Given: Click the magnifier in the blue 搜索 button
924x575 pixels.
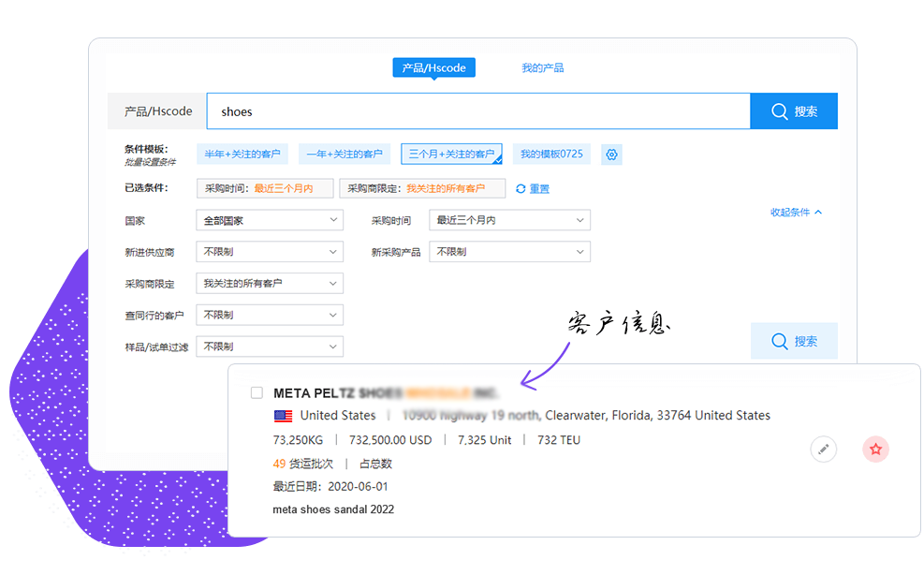Looking at the screenshot, I should point(780,111).
